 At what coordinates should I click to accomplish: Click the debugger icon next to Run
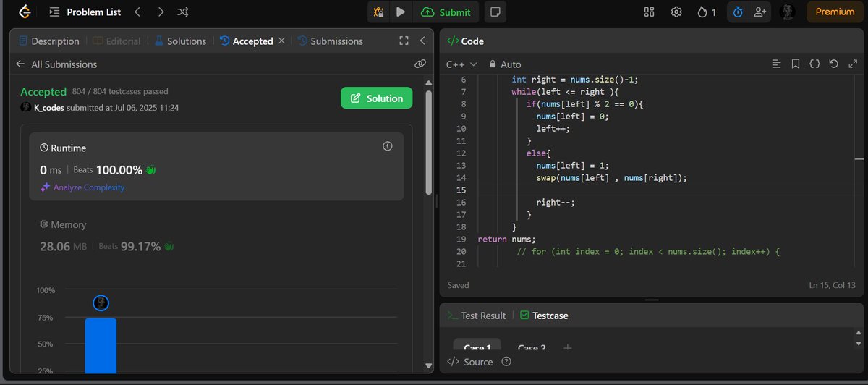tap(378, 12)
